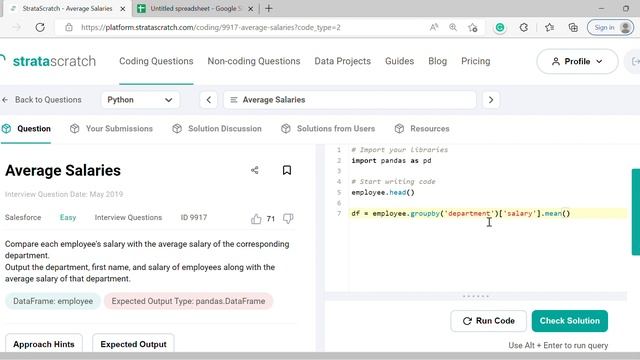Add this page to favorites star icon
640x360 pixels.
tap(473, 27)
